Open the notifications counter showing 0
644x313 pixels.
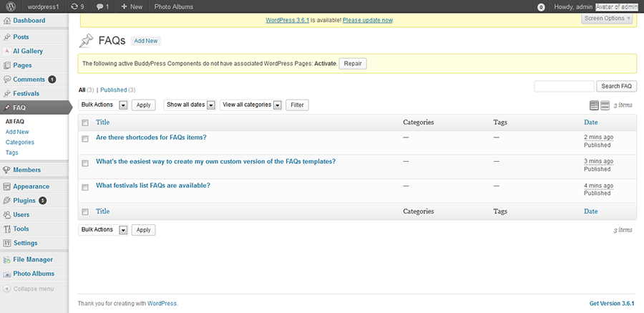coord(542,7)
